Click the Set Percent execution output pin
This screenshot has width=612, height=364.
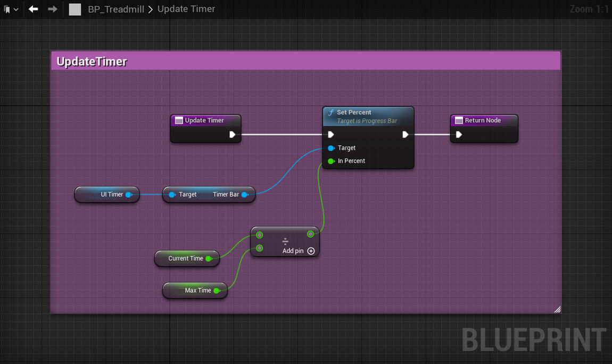[x=405, y=135]
